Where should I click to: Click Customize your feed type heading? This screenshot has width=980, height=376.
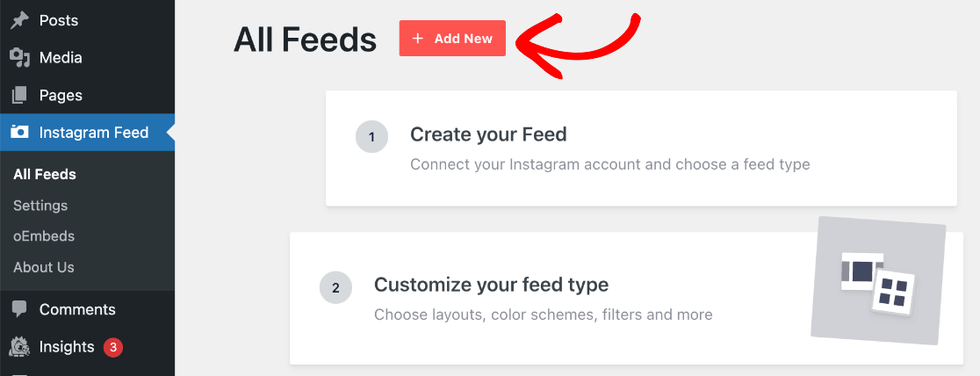(491, 285)
